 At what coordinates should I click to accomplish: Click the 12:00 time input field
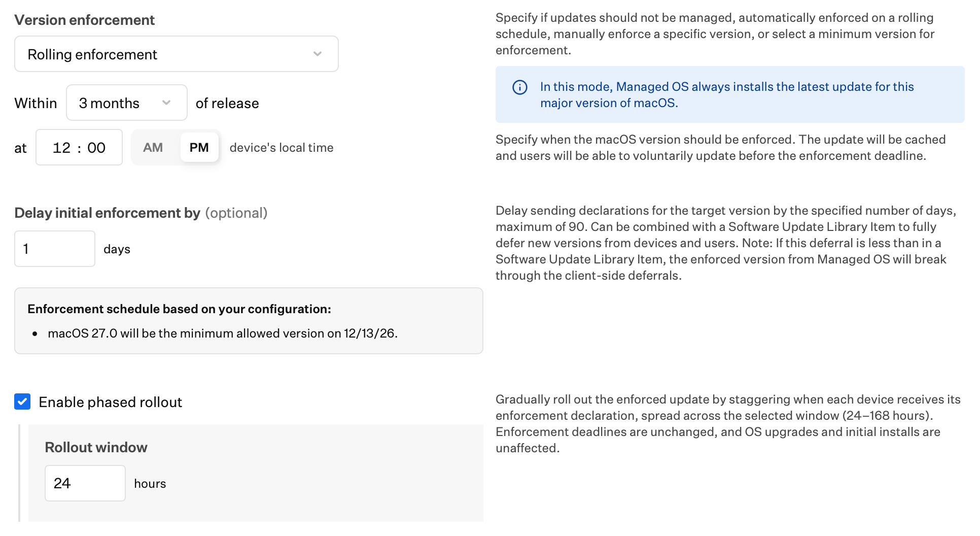[79, 147]
